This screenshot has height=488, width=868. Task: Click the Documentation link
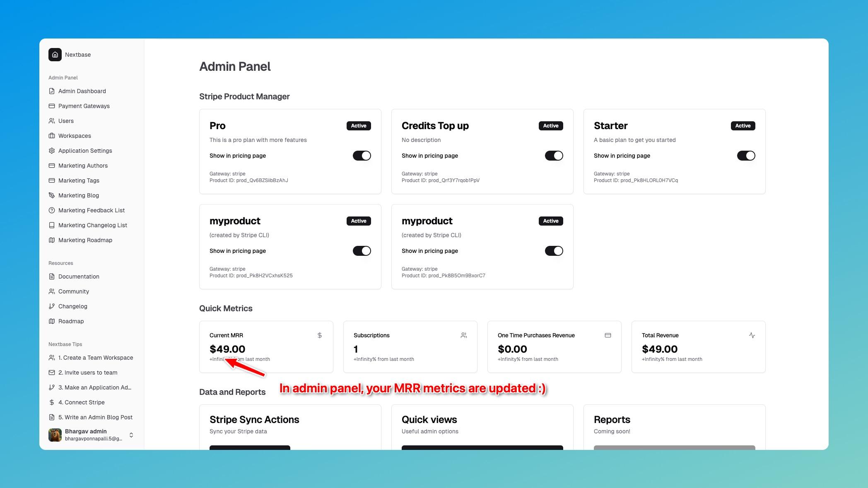(x=79, y=276)
